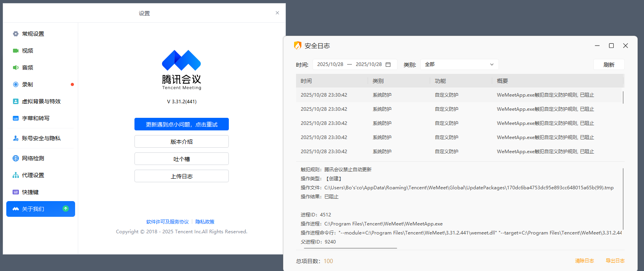Click the 录制 record icon
Screen dimensions: 644x271
tap(16, 84)
